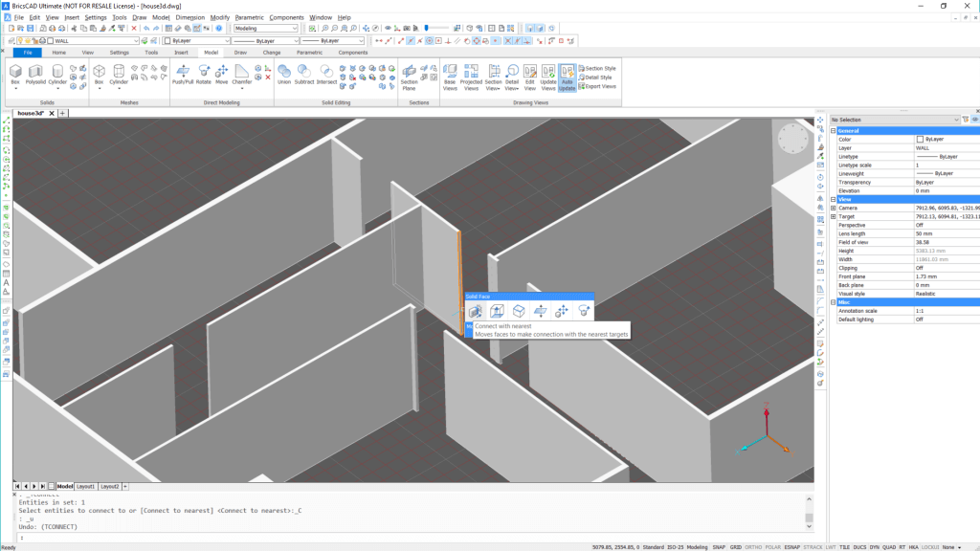Toggle SNAP in the status bar
980x551 pixels.
(x=719, y=546)
